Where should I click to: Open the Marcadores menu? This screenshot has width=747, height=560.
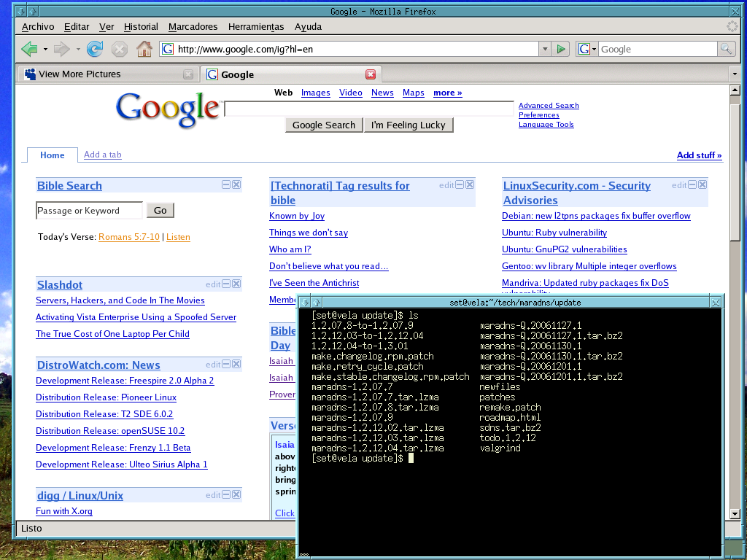(x=193, y=27)
